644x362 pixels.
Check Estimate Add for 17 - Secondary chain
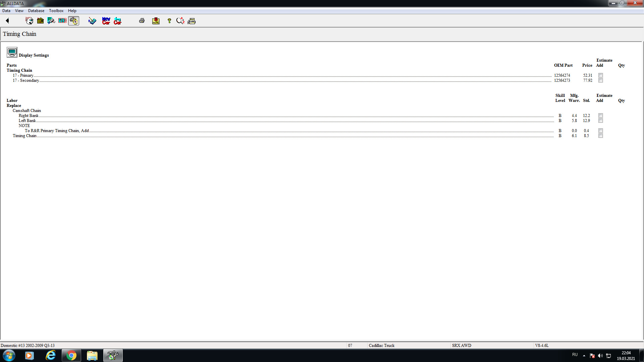click(600, 80)
